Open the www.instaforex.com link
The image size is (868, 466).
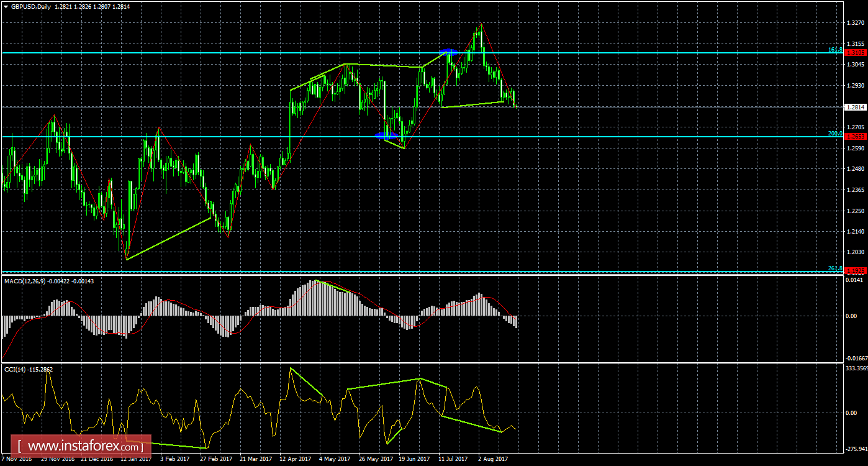(81, 445)
